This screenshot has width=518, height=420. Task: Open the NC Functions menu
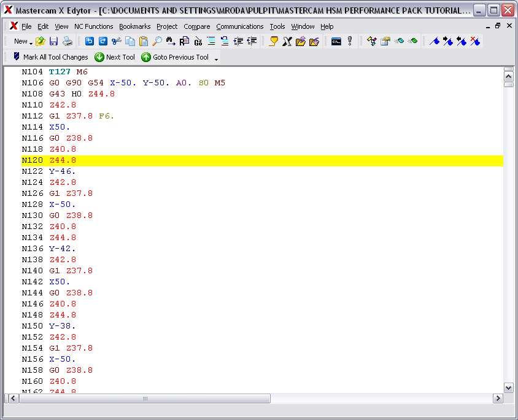coord(93,26)
